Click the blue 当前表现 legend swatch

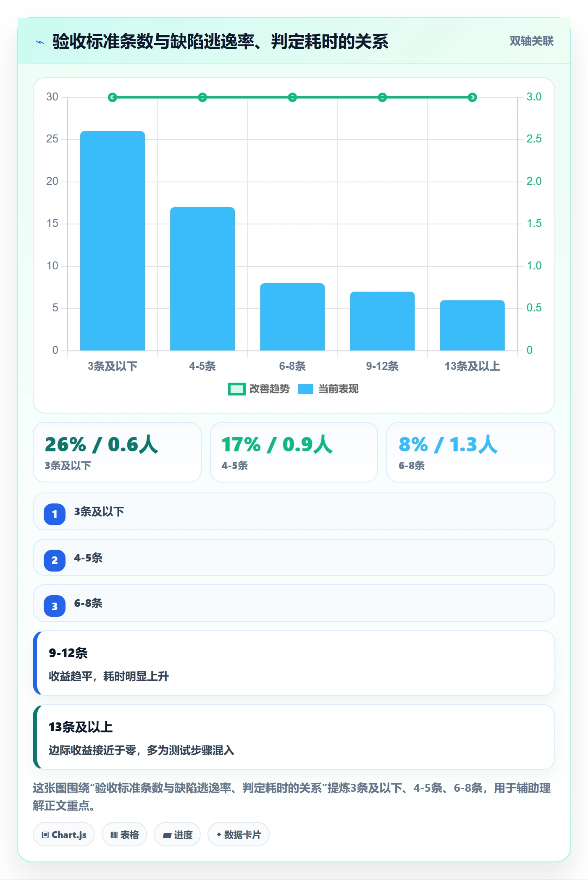click(x=306, y=389)
